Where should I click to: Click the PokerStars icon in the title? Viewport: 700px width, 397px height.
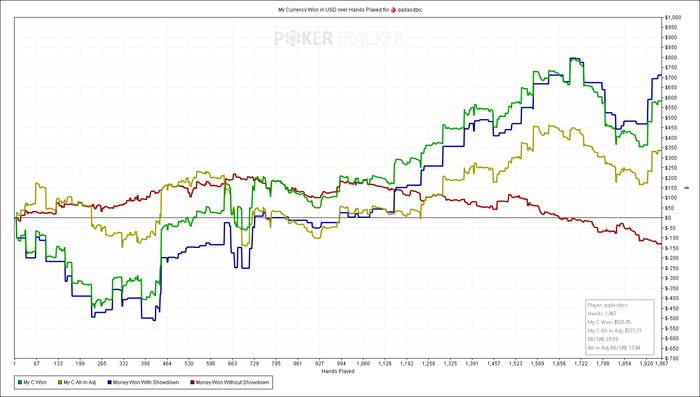click(393, 9)
